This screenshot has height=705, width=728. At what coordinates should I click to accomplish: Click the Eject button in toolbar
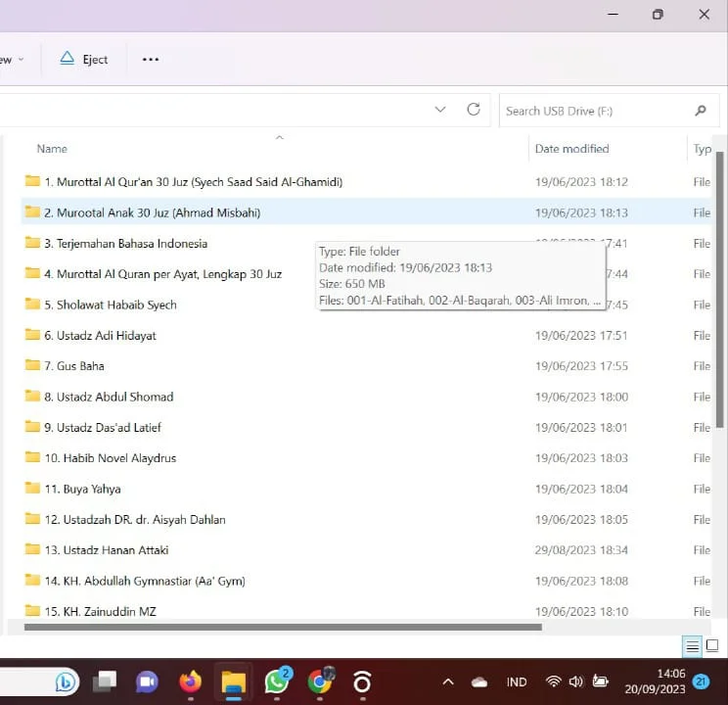[x=84, y=59]
